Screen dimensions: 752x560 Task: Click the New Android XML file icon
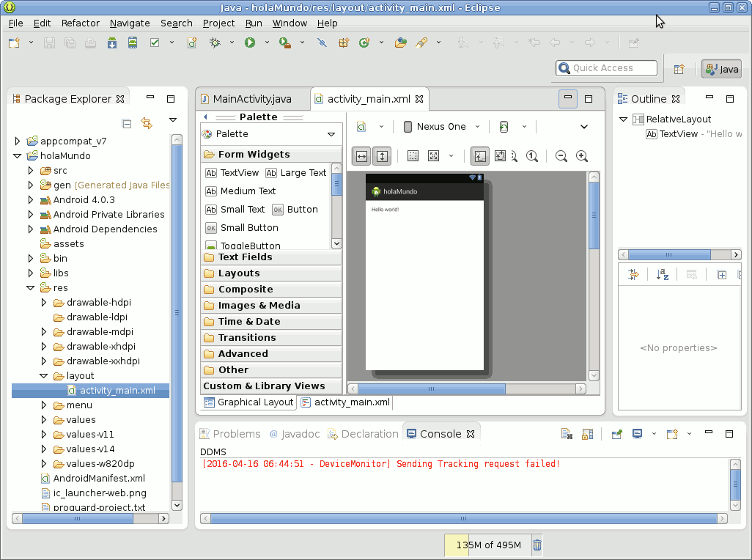(192, 43)
